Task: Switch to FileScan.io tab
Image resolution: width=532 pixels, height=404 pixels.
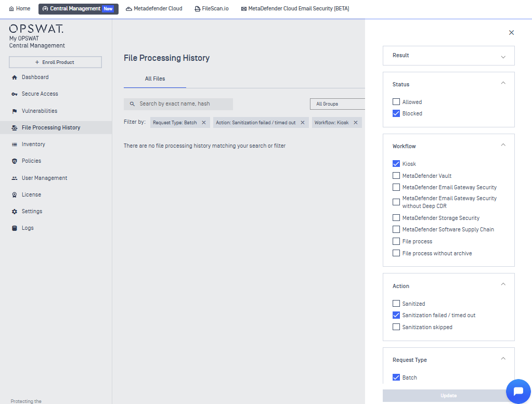Action: (212, 9)
